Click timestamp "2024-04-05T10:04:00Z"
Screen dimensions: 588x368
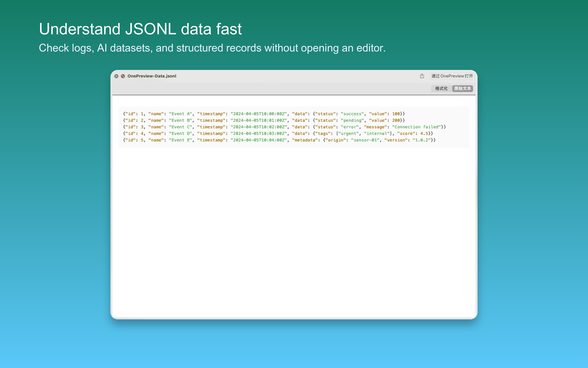pos(259,140)
